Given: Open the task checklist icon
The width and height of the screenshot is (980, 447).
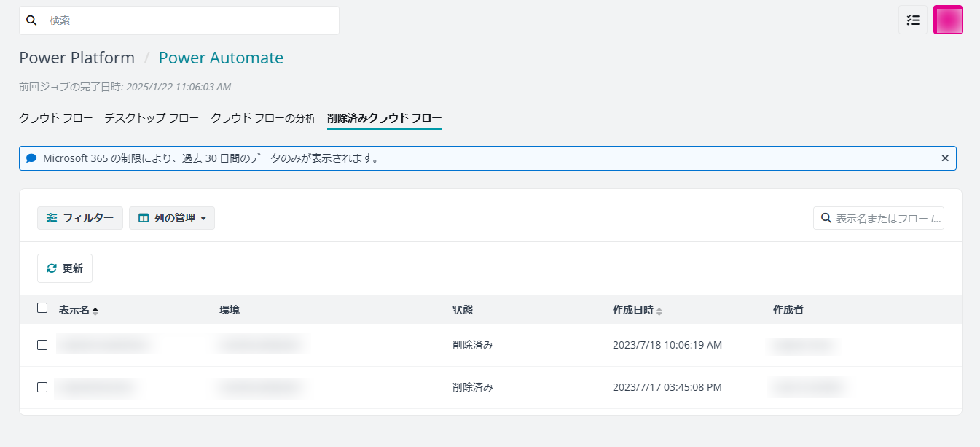Looking at the screenshot, I should coord(913,20).
